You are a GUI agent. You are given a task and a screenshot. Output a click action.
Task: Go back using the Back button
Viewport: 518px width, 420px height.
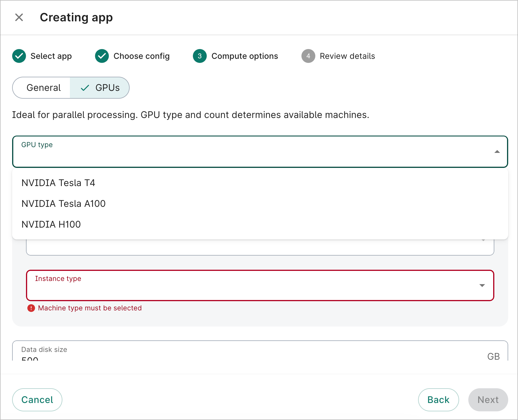pos(438,400)
